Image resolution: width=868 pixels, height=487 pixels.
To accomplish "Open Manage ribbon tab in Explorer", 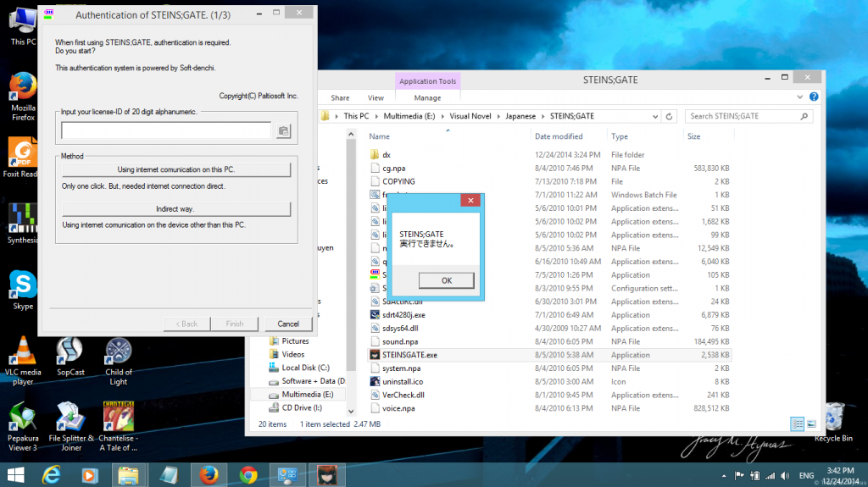I will 427,98.
